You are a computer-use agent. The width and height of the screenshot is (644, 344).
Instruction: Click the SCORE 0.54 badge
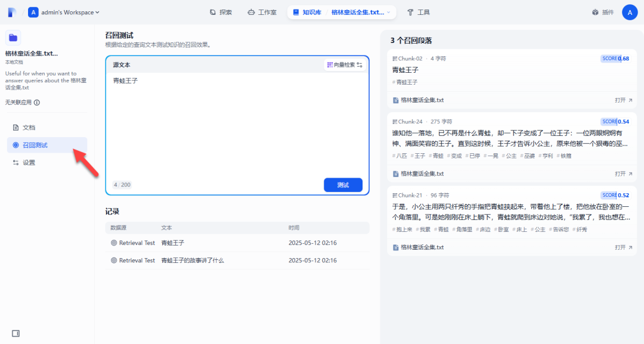(615, 122)
